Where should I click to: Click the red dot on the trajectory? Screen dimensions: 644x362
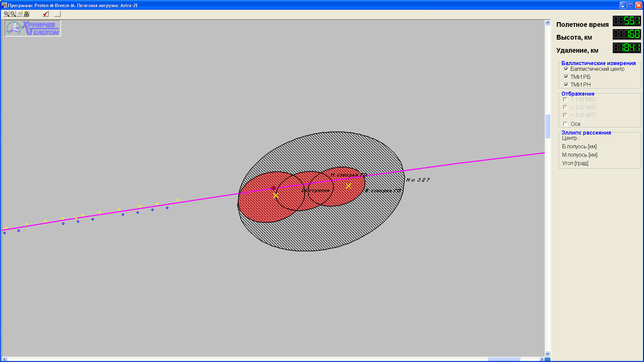click(x=273, y=188)
